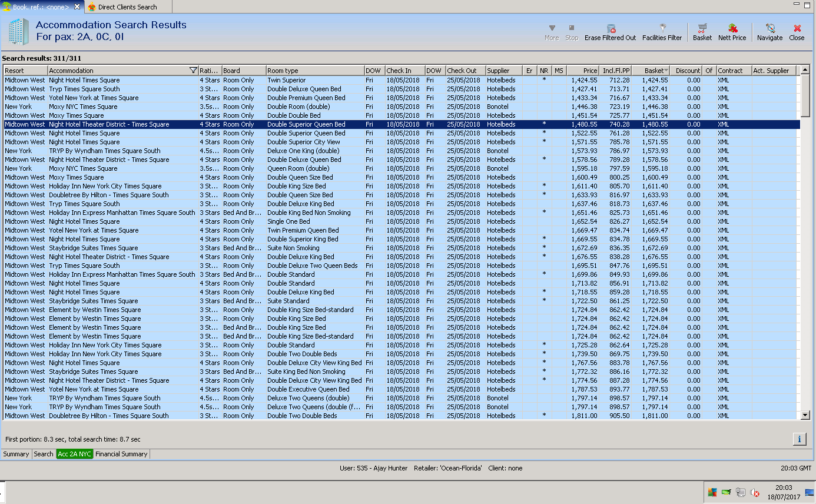This screenshot has height=504, width=816.
Task: Open the Search bottom tab
Action: tap(44, 454)
